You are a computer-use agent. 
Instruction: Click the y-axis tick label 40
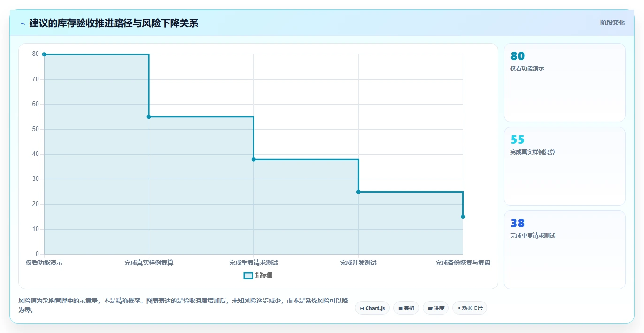click(35, 154)
